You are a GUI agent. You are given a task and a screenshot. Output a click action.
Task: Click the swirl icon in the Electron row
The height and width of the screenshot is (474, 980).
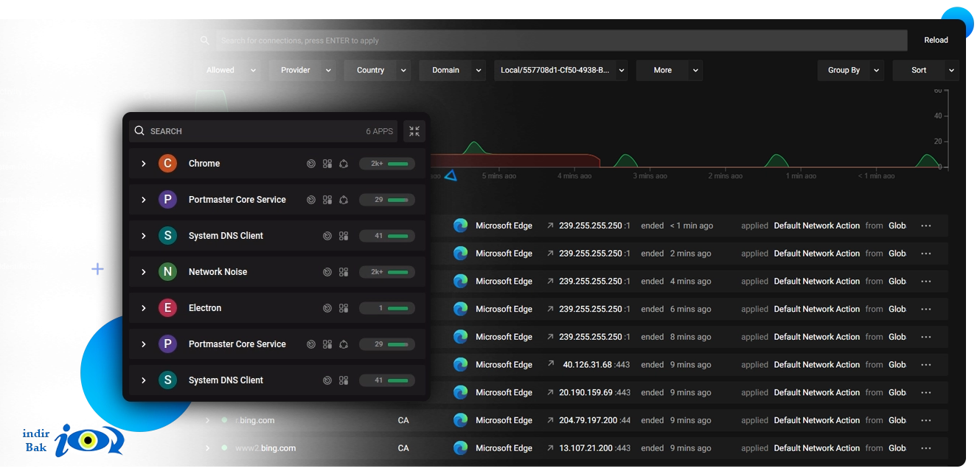[x=327, y=308]
